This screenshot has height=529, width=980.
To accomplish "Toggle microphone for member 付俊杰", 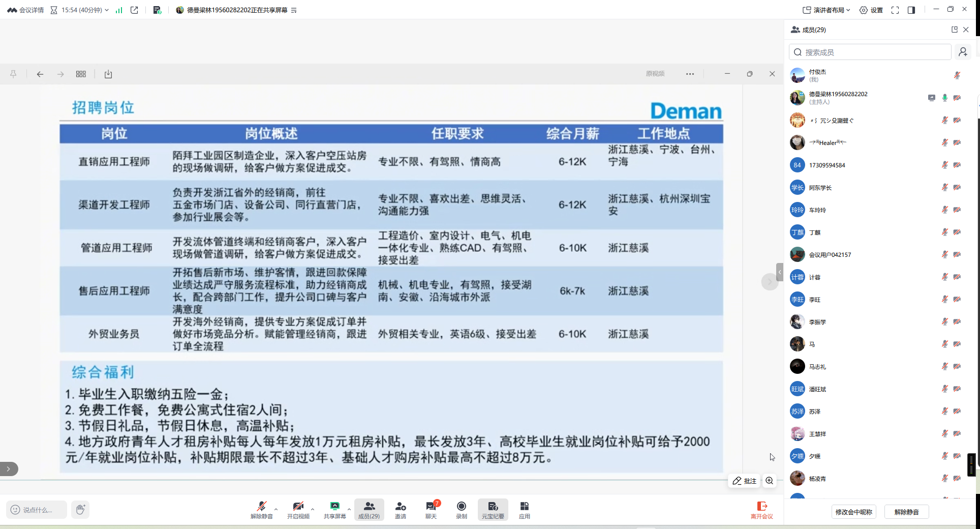I will point(957,75).
